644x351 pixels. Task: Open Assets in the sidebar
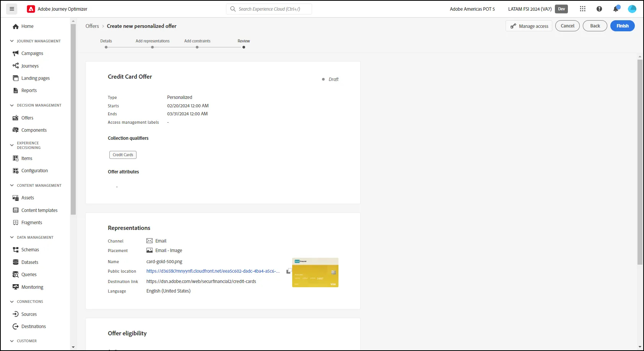tap(23, 198)
